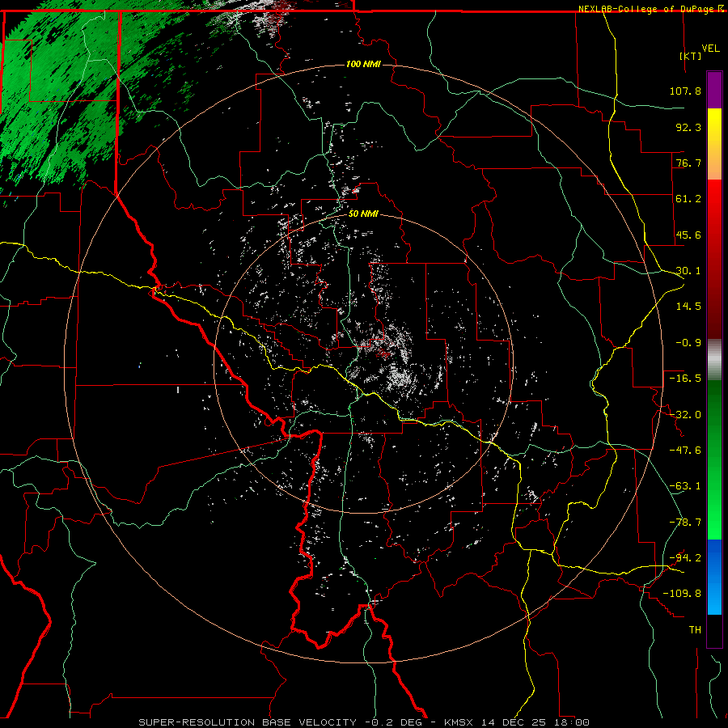Click the -16.5 legend value
Image resolution: width=728 pixels, height=728 pixels.
(685, 379)
